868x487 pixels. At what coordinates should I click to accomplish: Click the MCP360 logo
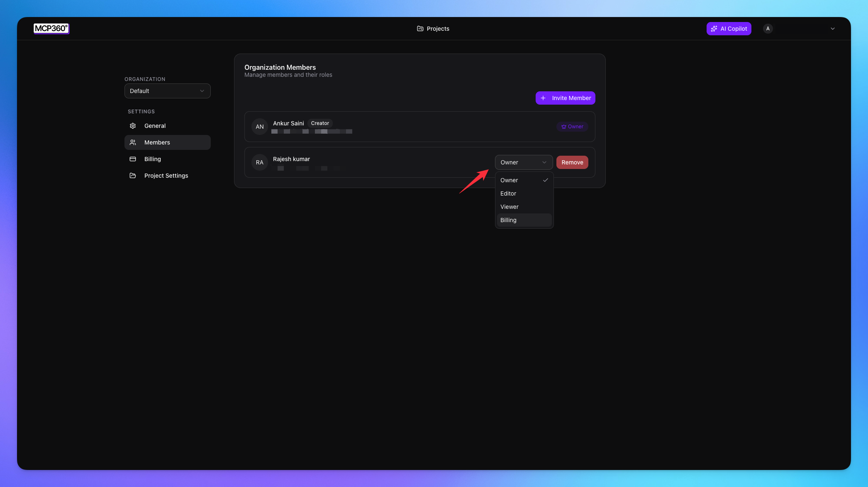[x=51, y=28]
